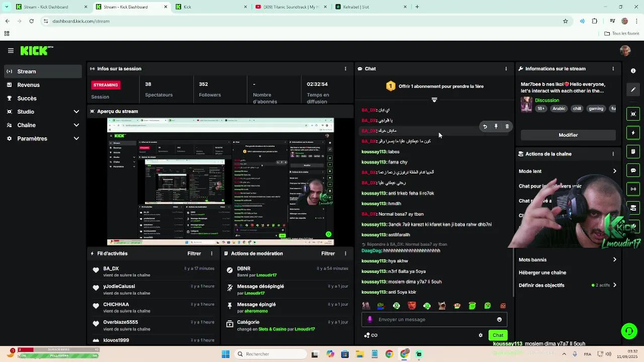Open Actions de modération three-dot menu
Image resolution: width=644 pixels, height=362 pixels.
(345, 254)
